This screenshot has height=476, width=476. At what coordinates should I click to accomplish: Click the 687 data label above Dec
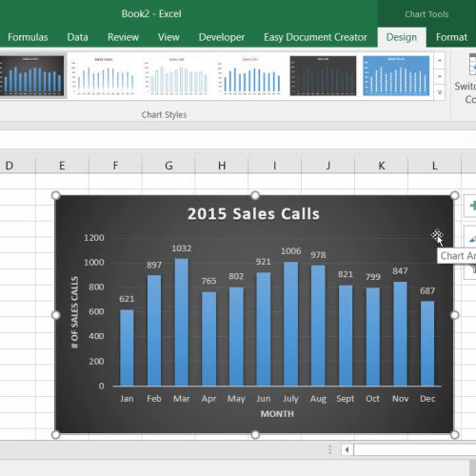click(x=427, y=291)
